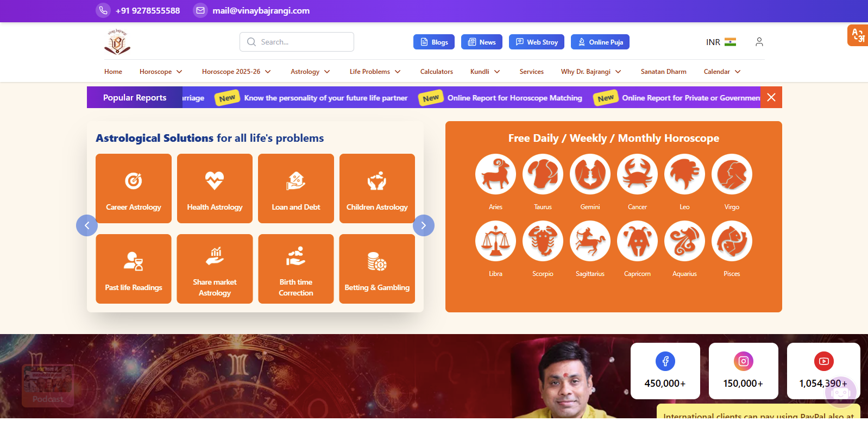This screenshot has height=440, width=868.
Task: Click the YouTube subscribers icon
Action: [823, 361]
